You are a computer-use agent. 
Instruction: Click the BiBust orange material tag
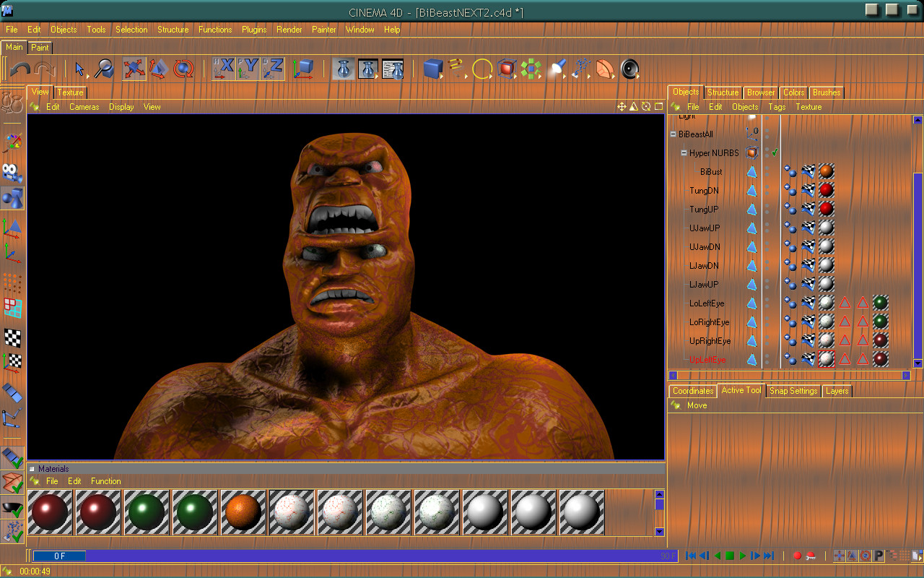[827, 172]
